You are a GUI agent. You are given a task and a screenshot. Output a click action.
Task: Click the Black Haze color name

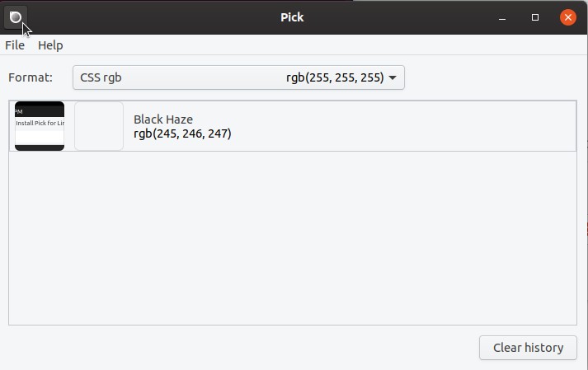point(163,119)
